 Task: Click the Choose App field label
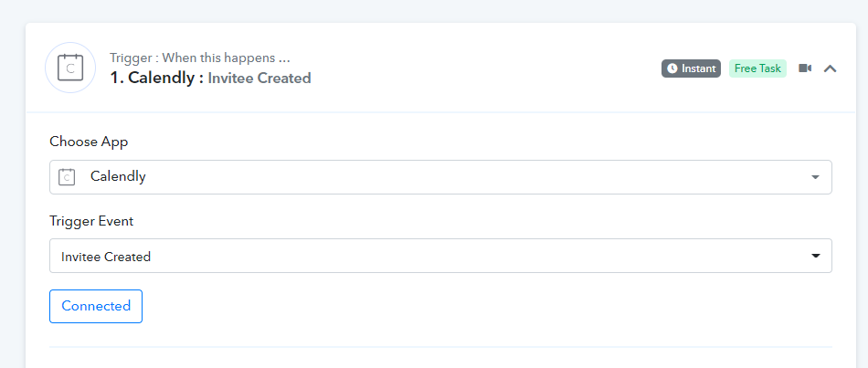pyautogui.click(x=89, y=142)
